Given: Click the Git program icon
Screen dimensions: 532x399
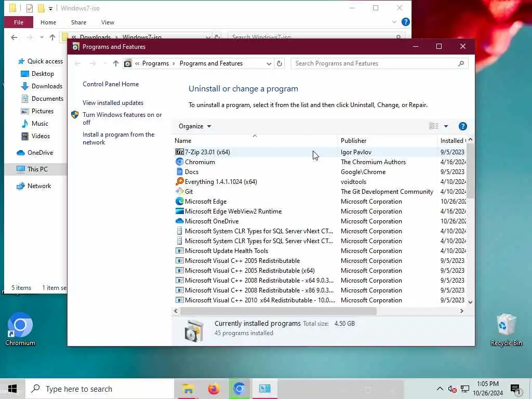Looking at the screenshot, I should pos(179,191).
